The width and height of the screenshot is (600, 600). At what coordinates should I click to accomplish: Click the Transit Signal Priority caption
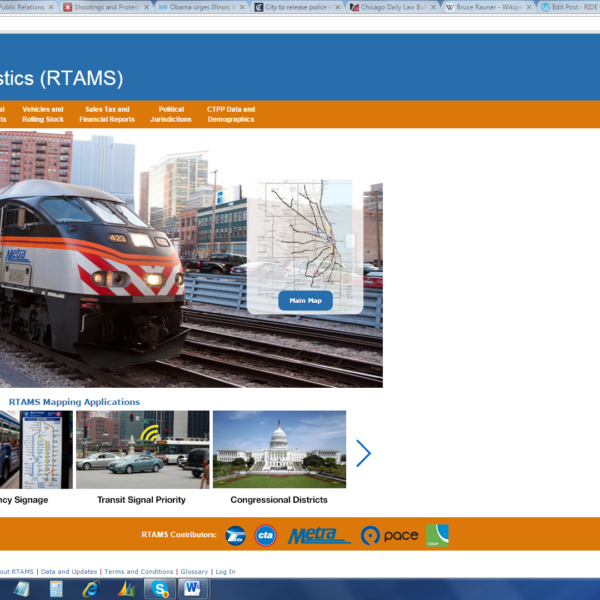point(141,500)
